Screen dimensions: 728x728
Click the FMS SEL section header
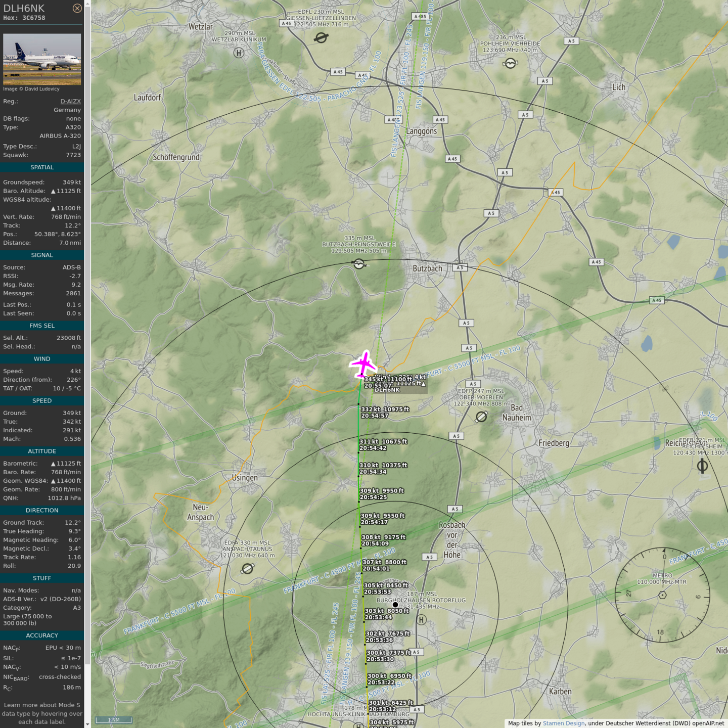pyautogui.click(x=42, y=326)
